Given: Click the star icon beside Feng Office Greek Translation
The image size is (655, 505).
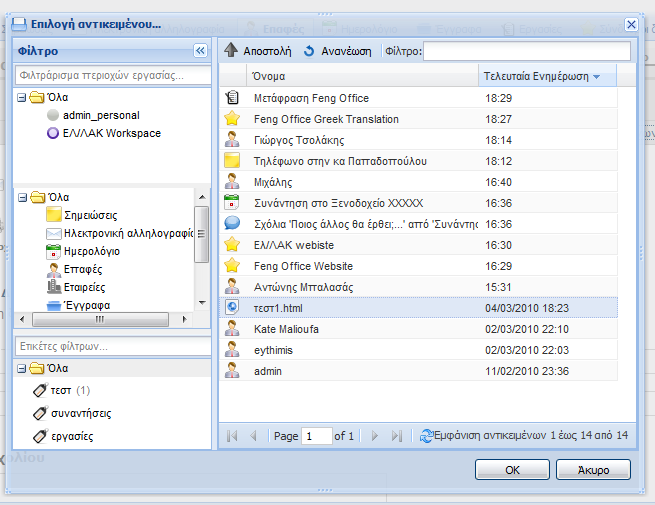Looking at the screenshot, I should 232,119.
